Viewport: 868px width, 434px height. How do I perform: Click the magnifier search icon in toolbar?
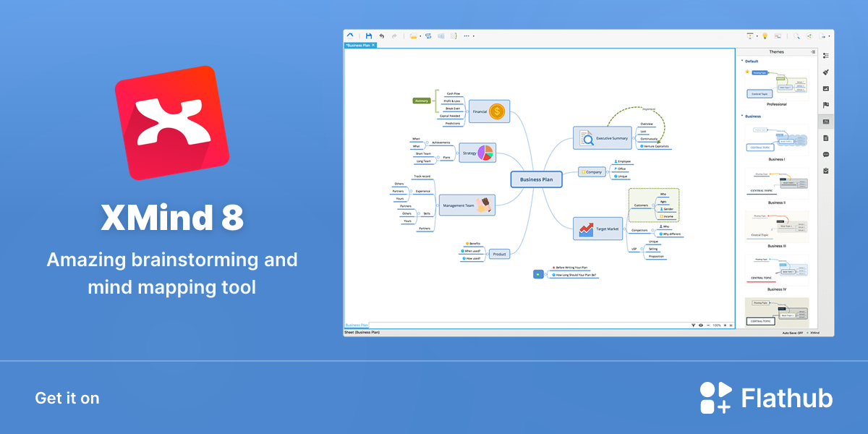pyautogui.click(x=796, y=35)
